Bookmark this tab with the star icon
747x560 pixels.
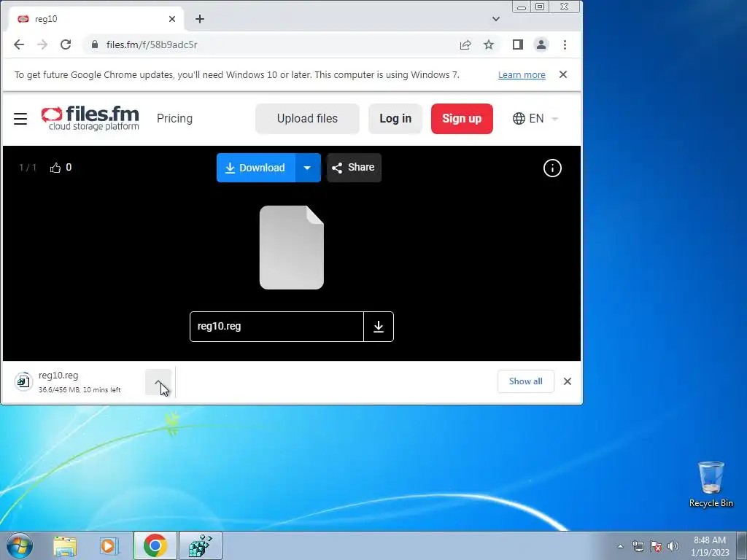click(x=489, y=44)
